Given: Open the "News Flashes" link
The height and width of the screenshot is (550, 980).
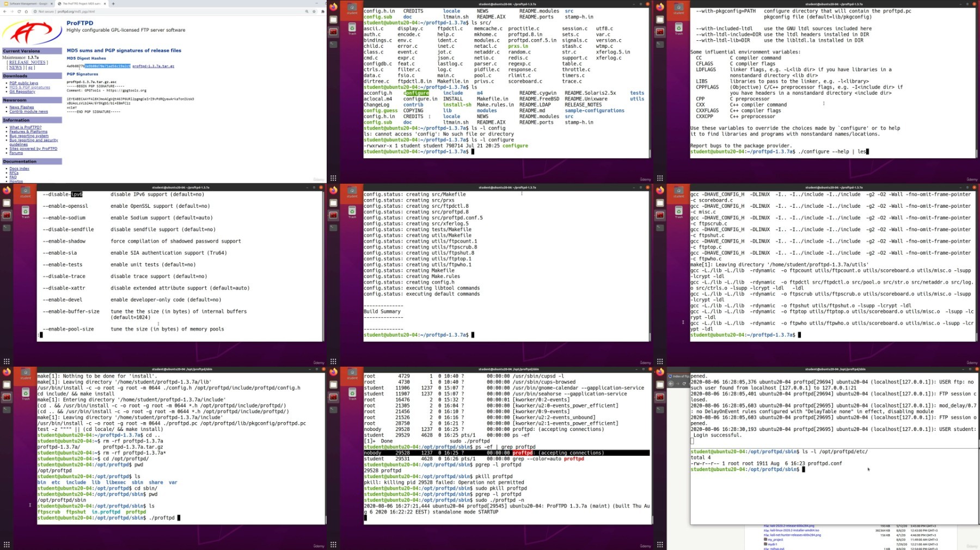Looking at the screenshot, I should [22, 107].
